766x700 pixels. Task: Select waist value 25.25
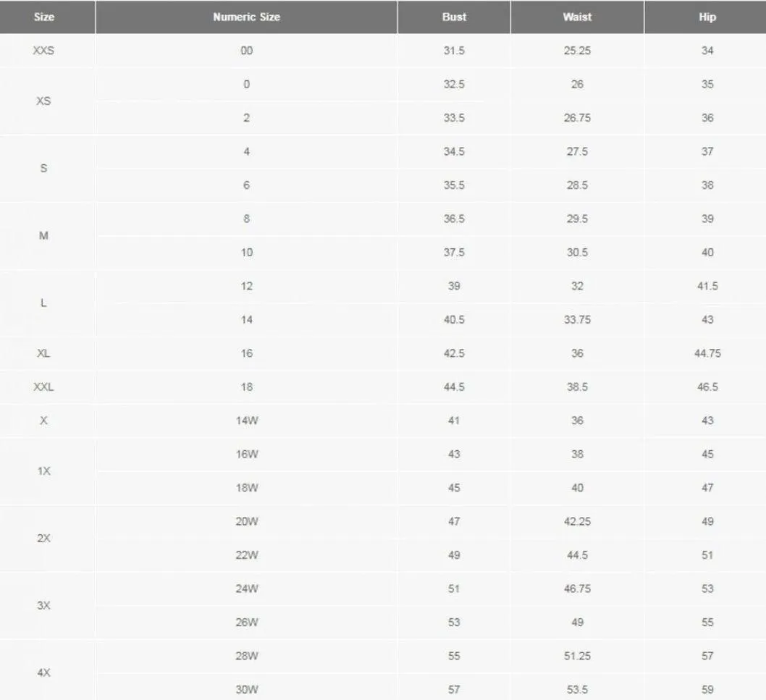(x=577, y=51)
